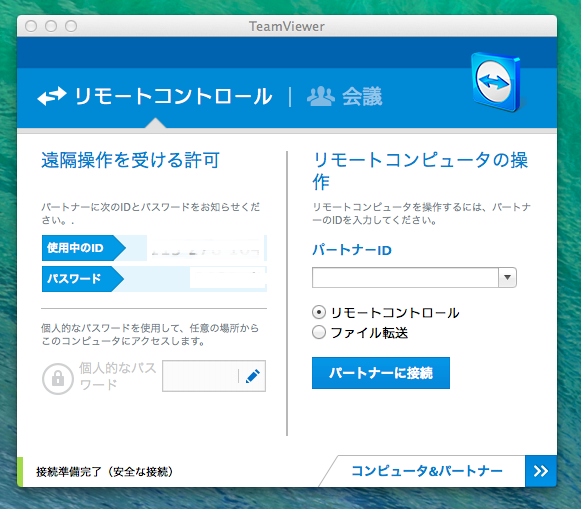Expand the パートナーID dropdown arrow

pos(508,277)
